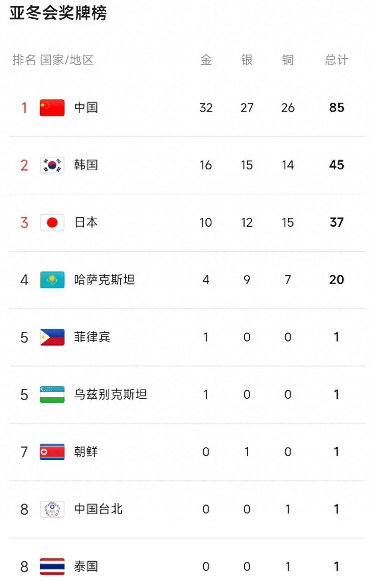The width and height of the screenshot is (374, 588).
Task: Click the Philippines flag icon
Action: 52,337
